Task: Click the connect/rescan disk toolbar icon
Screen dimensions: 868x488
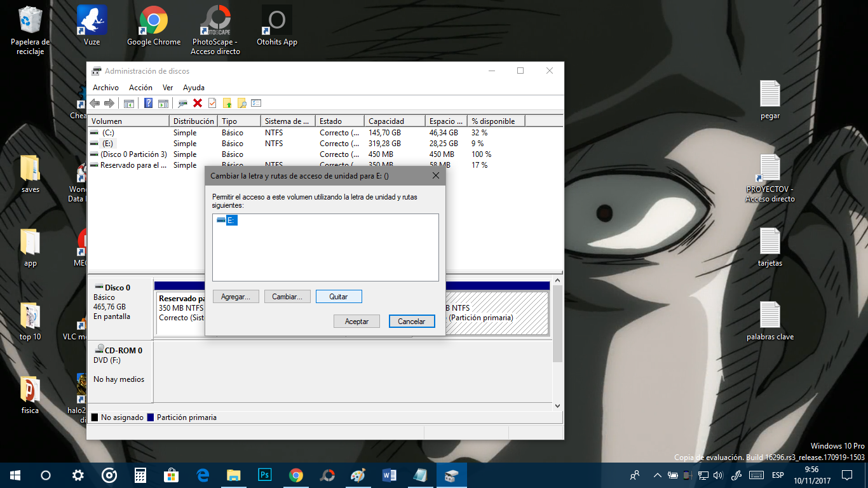Action: [182, 103]
